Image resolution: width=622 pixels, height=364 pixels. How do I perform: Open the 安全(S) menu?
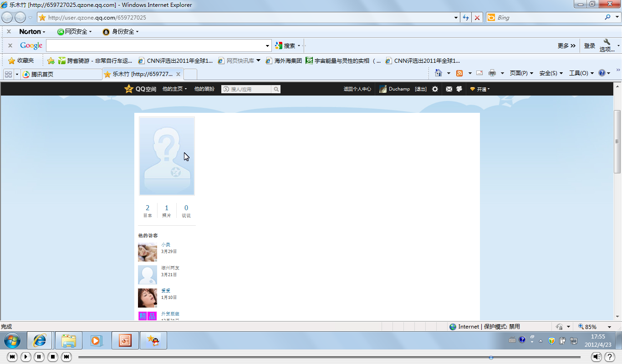(551, 73)
